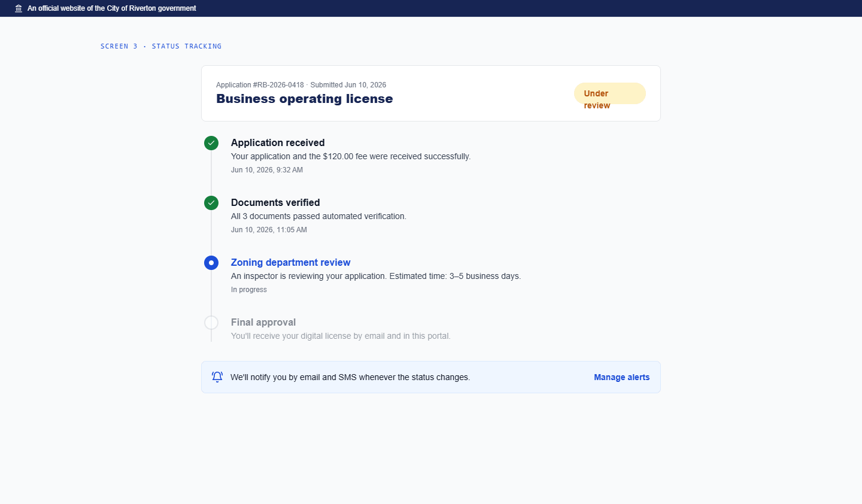Click the Application #RB-2026-0418 submitted line
Viewport: 862px width, 504px height.
coord(301,85)
